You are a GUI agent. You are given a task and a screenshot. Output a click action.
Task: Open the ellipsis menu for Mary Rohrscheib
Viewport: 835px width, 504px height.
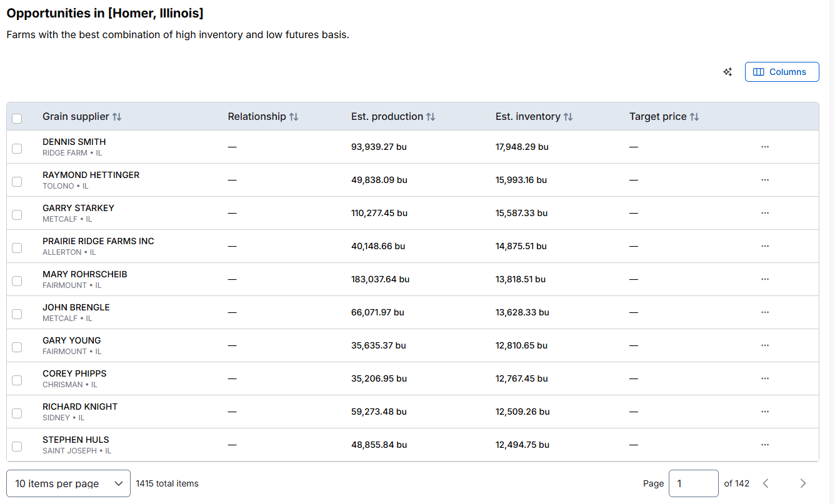coord(765,279)
